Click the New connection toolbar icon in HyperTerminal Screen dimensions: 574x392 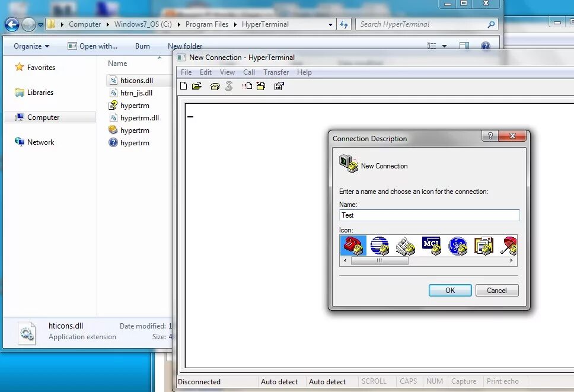[184, 86]
